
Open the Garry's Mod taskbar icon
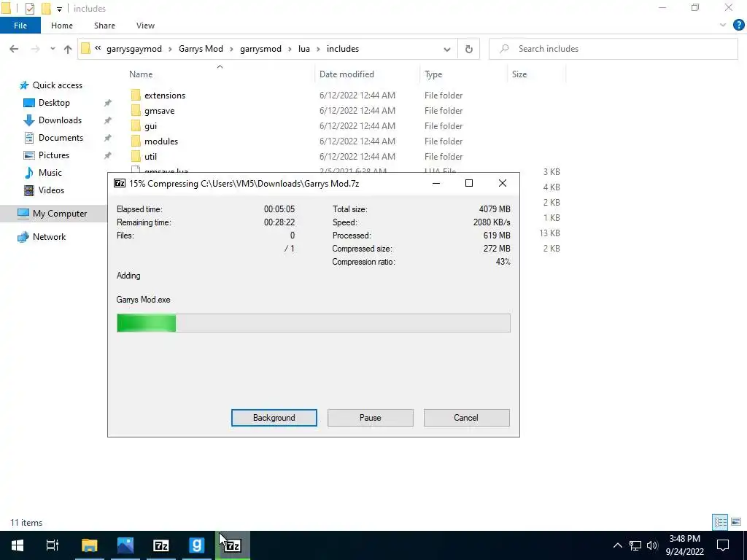pos(196,545)
